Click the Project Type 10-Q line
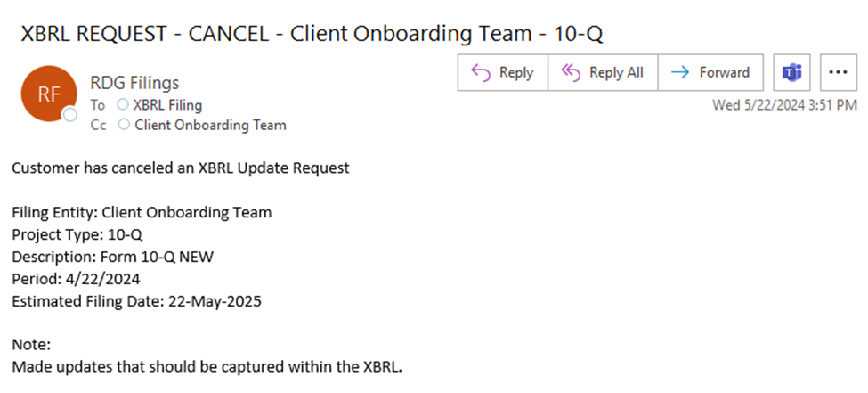868x393 pixels. click(x=77, y=234)
